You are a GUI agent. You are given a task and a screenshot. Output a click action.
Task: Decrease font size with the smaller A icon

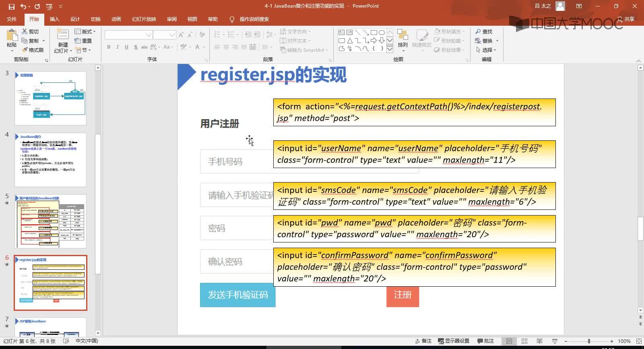(190, 35)
